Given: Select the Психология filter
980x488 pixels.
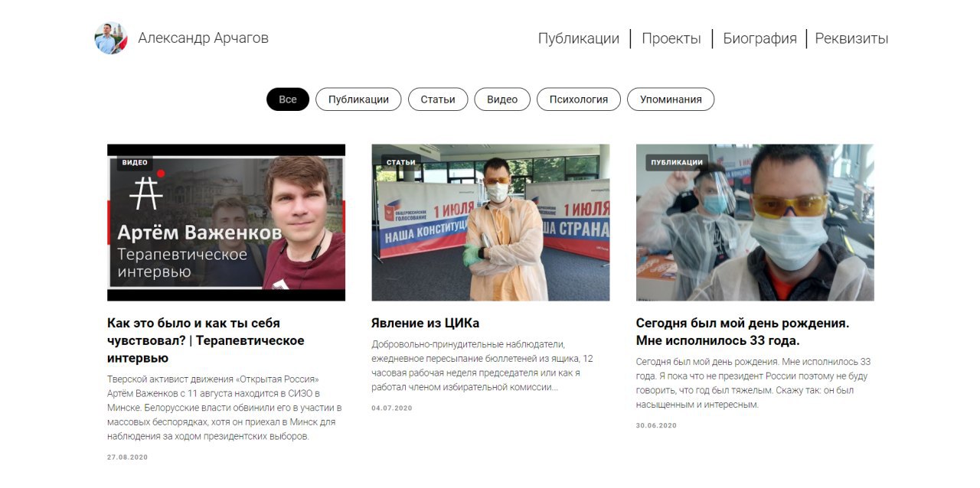Looking at the screenshot, I should [579, 99].
